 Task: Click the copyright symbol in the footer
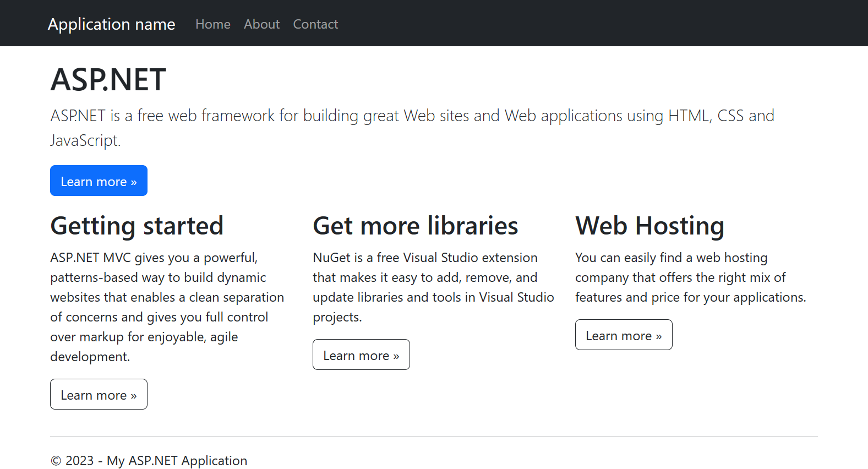(x=56, y=461)
